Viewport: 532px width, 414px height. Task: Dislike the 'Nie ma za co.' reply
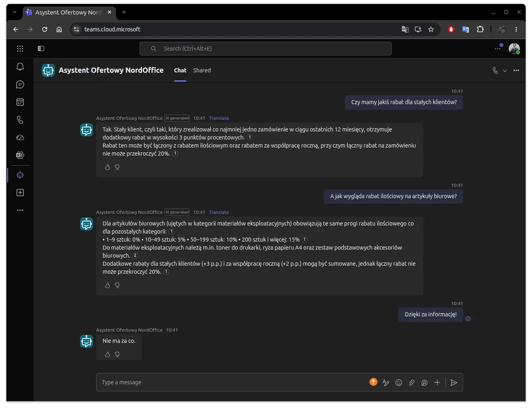coord(117,355)
